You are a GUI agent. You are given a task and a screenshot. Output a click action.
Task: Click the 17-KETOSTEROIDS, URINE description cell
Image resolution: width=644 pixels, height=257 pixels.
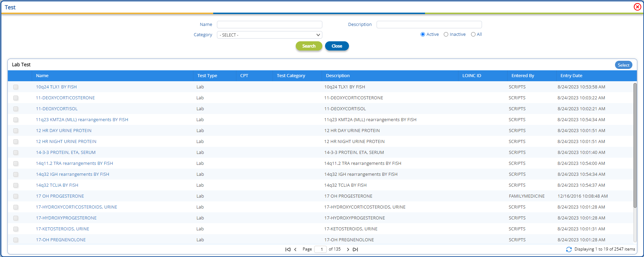tap(351, 229)
